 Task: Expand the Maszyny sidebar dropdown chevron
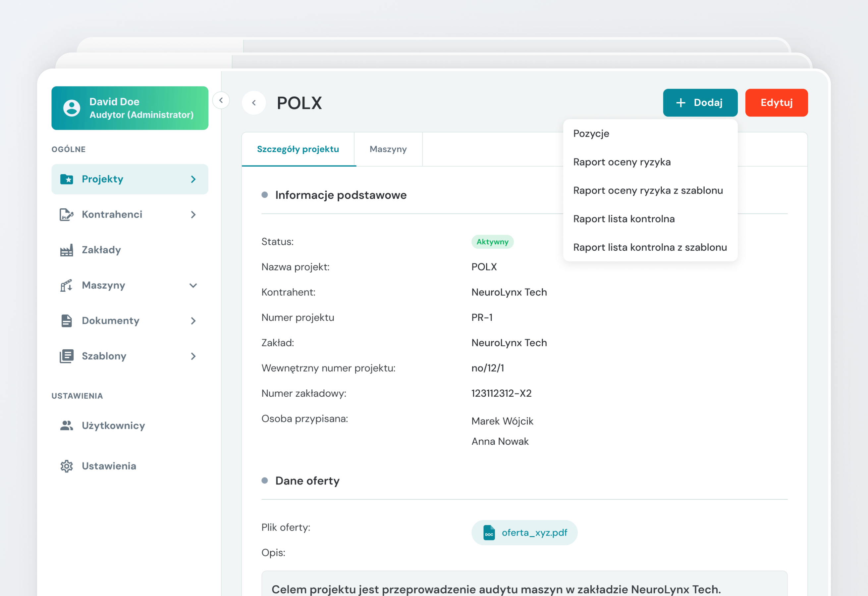[193, 286]
